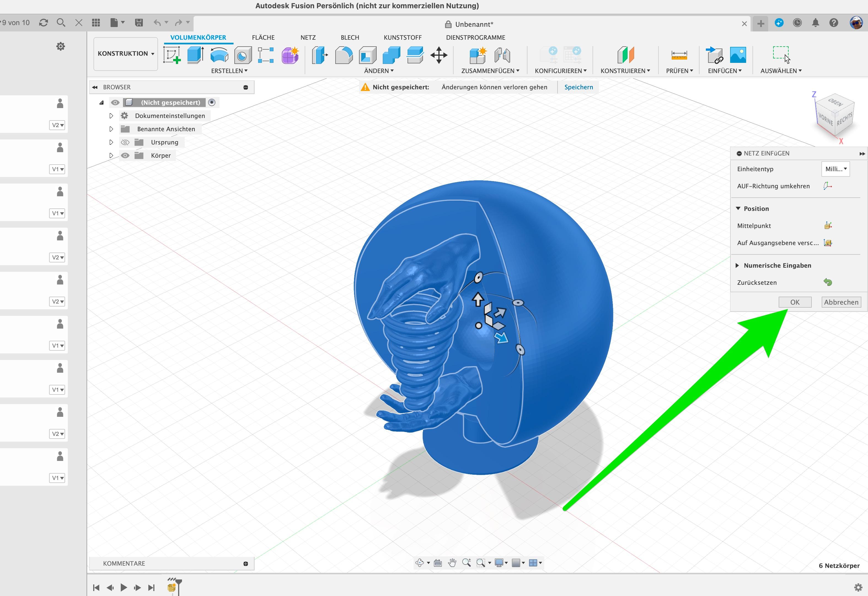Toggle visibility of Körper folder
The height and width of the screenshot is (596, 868).
pos(125,155)
